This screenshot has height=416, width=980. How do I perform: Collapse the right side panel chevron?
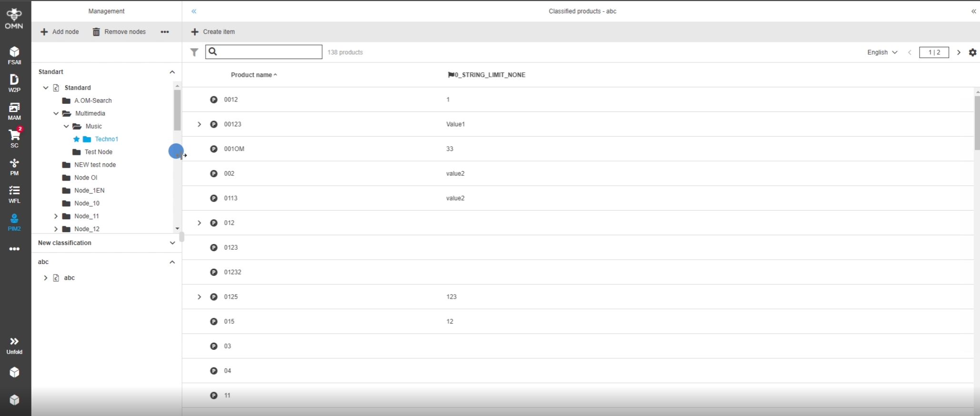tap(974, 11)
